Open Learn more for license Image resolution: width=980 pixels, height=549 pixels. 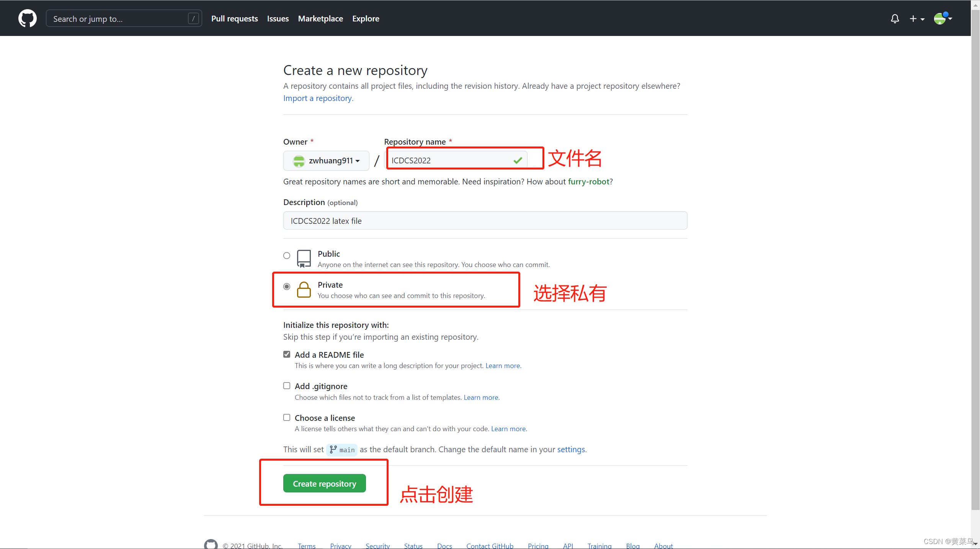[509, 429]
